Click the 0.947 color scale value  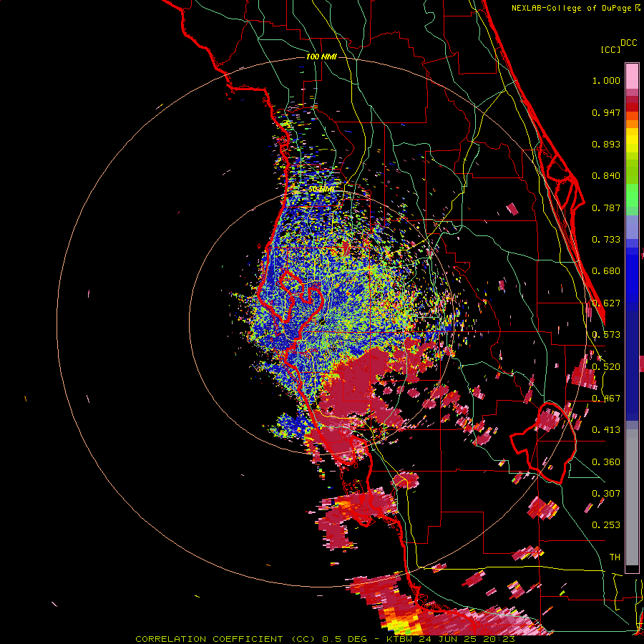(606, 112)
